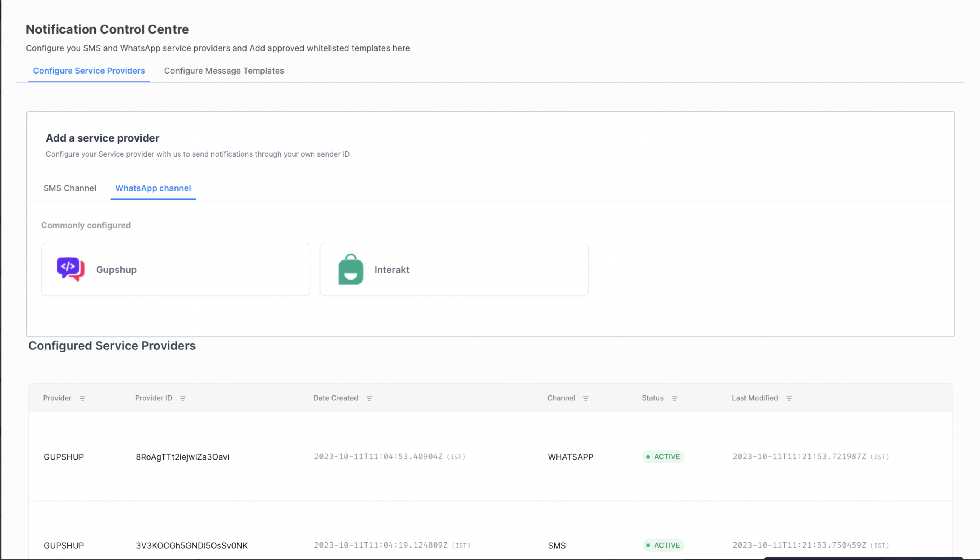The width and height of the screenshot is (980, 560).
Task: Click provider ID 3V3KOCGh5GNDI5OsSv0NK
Action: click(x=192, y=545)
